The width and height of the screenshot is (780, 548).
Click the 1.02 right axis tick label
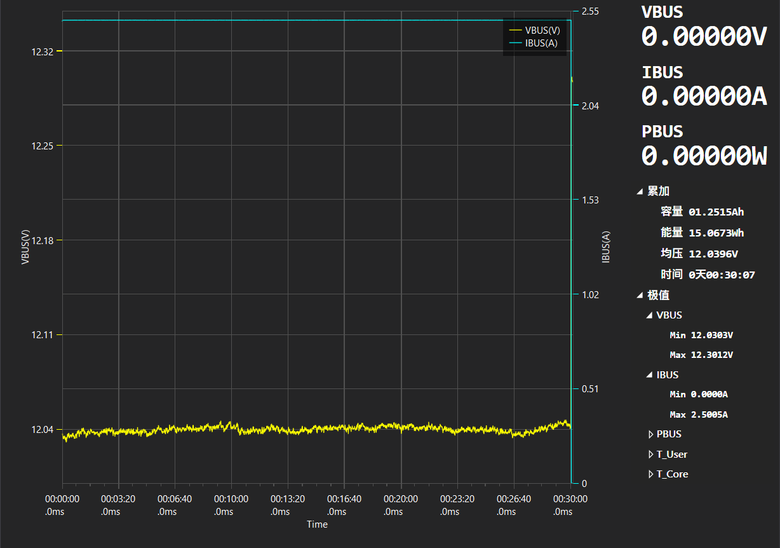click(x=590, y=295)
